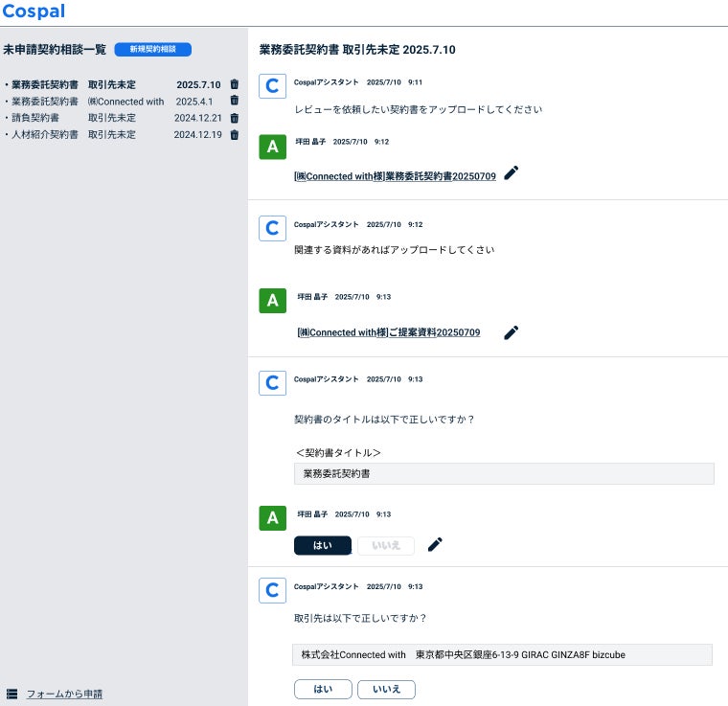Click text 取引先は以下で正しいですか？

(x=360, y=618)
